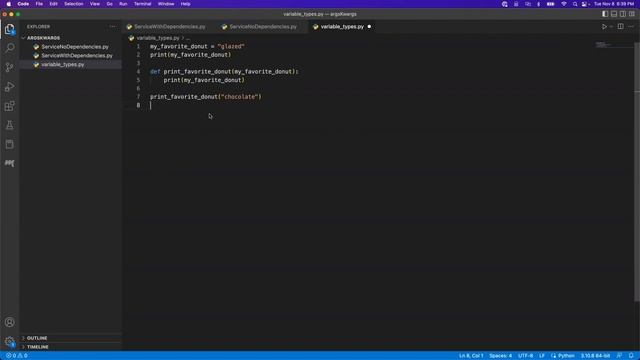This screenshot has height=360, width=640.
Task: Open the Run menu
Action: click(x=123, y=4)
